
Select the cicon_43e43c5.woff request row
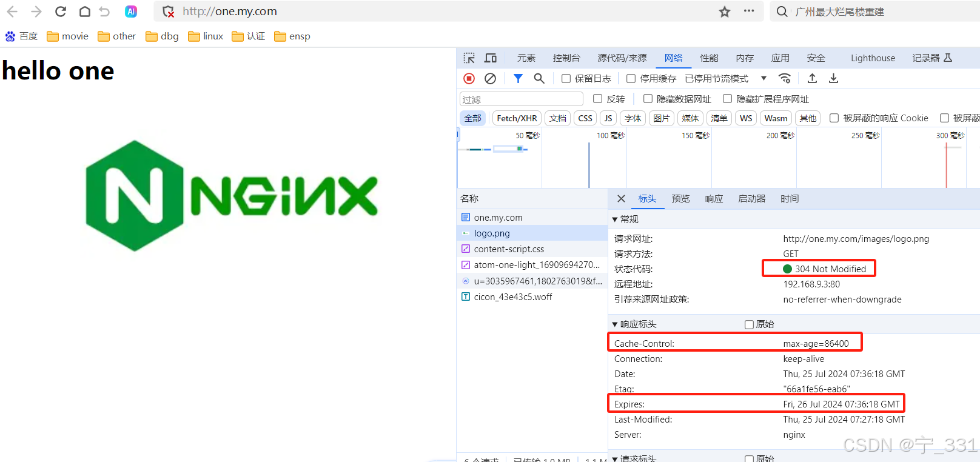click(532, 297)
